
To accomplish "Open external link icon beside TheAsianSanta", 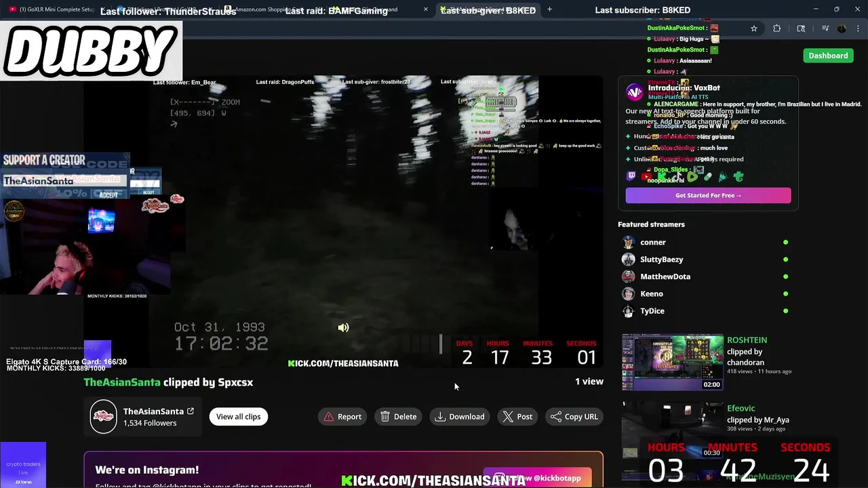I will click(191, 411).
